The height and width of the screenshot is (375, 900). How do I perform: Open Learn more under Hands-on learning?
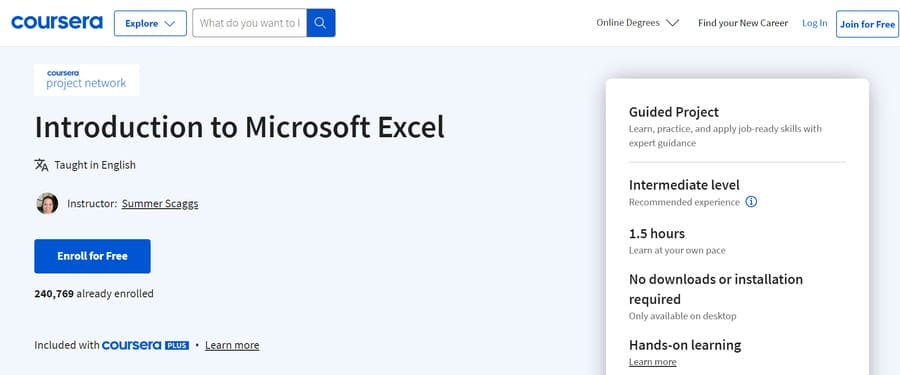(x=652, y=362)
